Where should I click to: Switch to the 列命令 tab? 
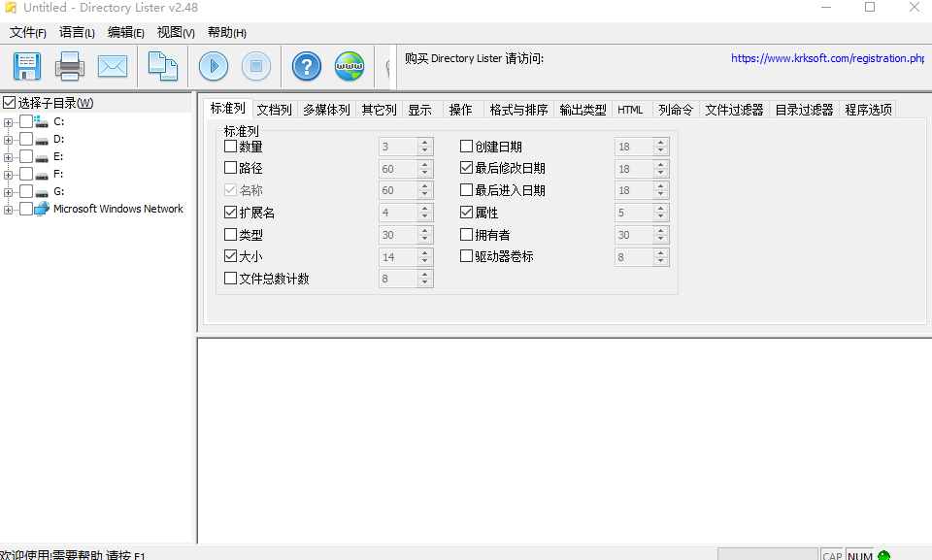coord(676,110)
